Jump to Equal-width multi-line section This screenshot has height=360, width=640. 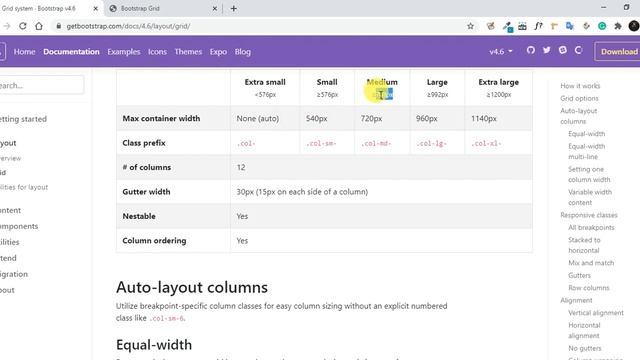click(x=587, y=151)
